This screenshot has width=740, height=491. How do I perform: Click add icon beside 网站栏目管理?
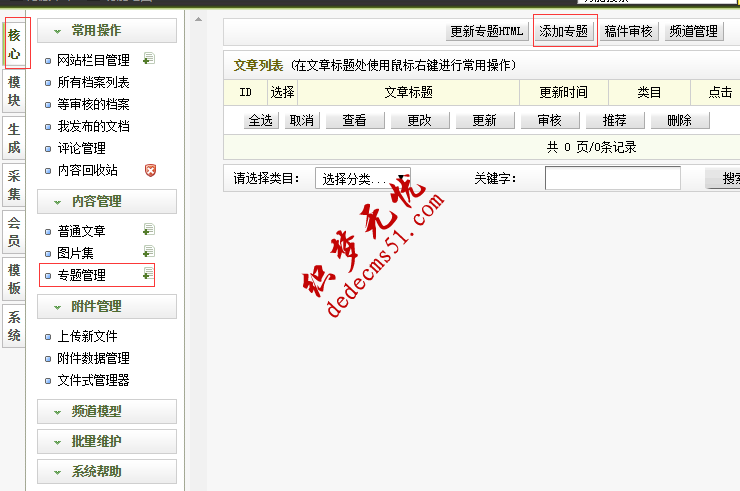click(x=149, y=59)
